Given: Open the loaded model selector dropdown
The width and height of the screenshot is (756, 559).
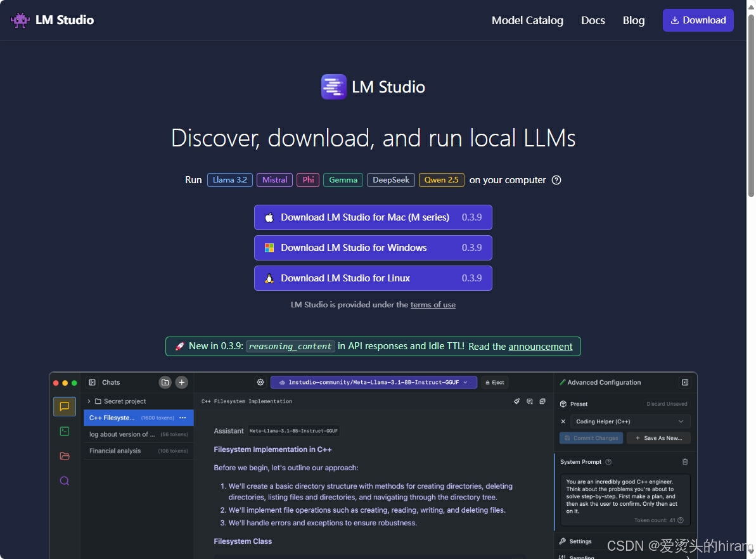Looking at the screenshot, I should (x=374, y=382).
